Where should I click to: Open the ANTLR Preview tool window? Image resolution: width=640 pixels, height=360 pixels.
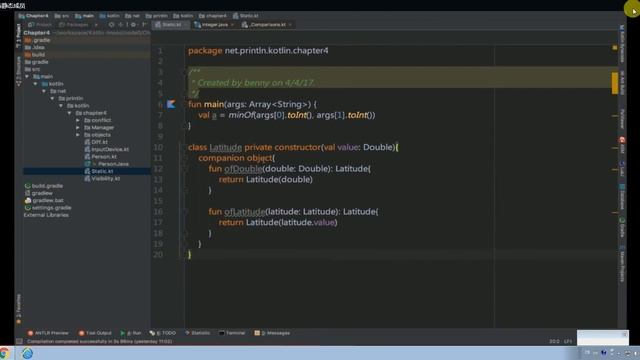(x=48, y=333)
